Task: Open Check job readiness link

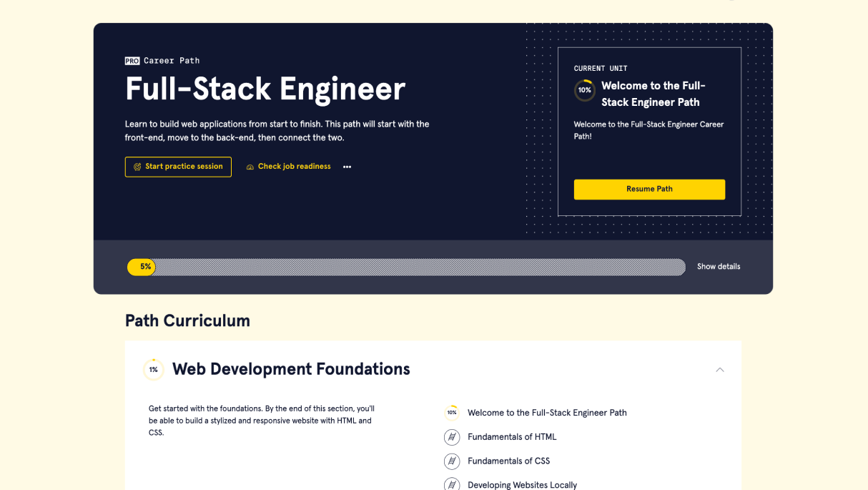Action: tap(288, 167)
